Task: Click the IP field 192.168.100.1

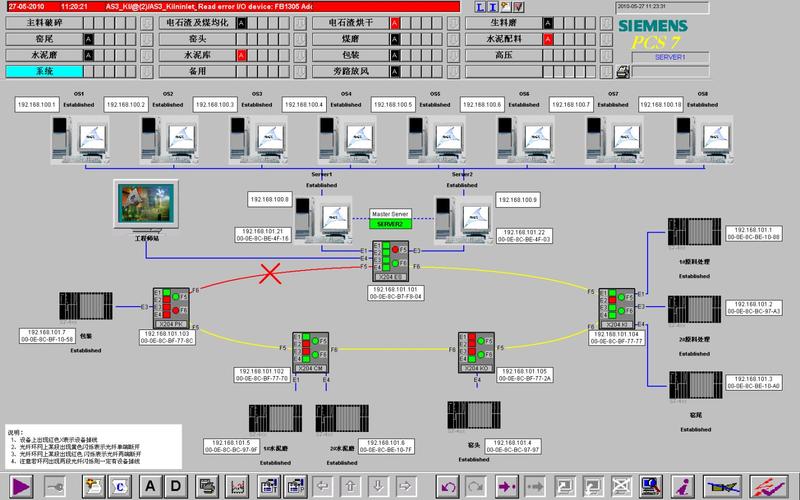Action: coord(37,105)
